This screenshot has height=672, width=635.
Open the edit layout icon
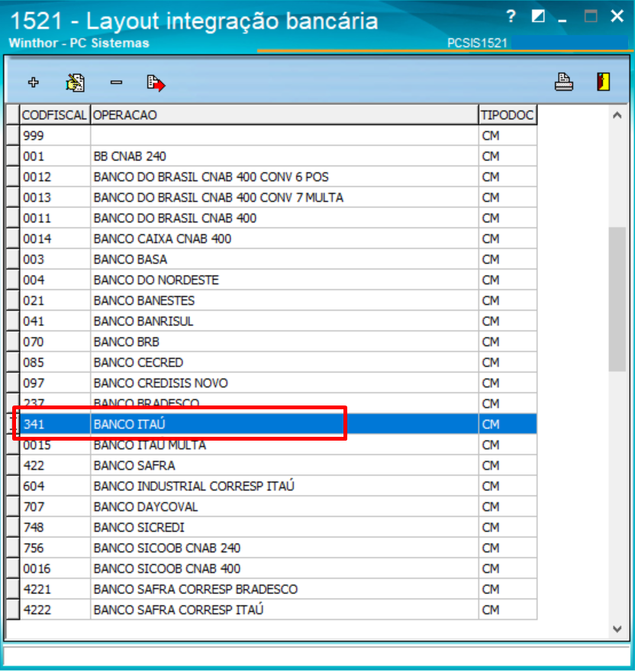coord(75,82)
